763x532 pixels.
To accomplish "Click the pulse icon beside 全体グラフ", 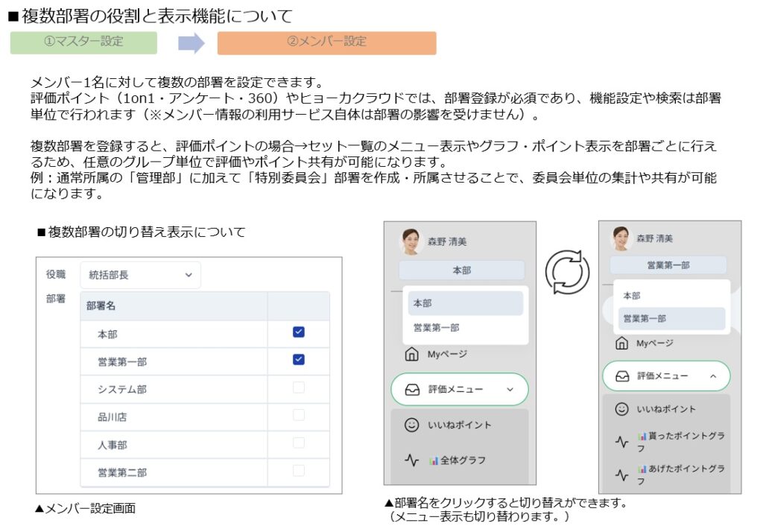I will [x=412, y=460].
